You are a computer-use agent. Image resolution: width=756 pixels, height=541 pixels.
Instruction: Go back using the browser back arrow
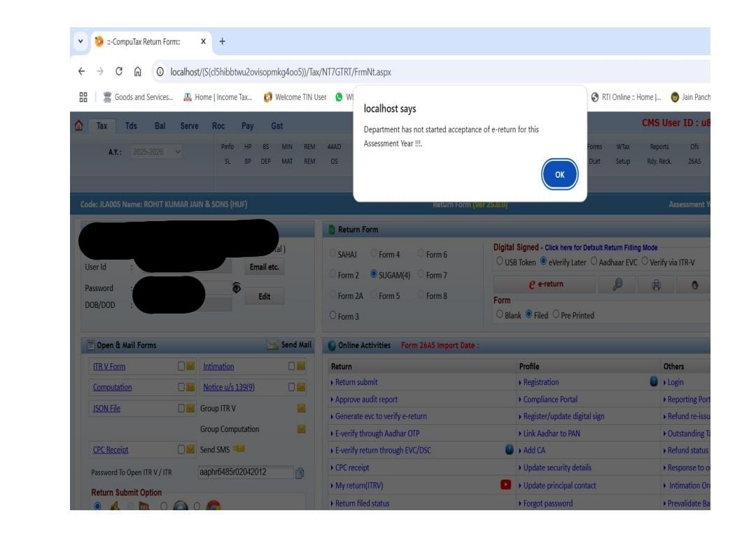(81, 71)
